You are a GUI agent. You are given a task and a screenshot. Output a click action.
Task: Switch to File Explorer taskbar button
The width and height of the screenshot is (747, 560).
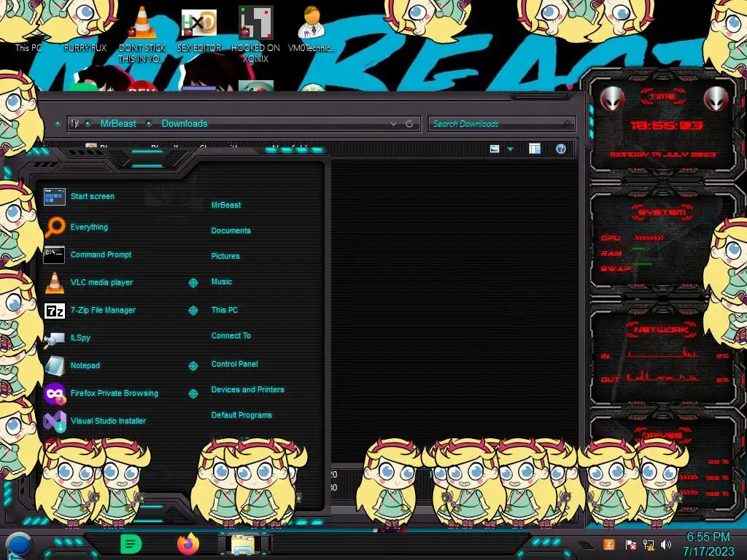244,544
